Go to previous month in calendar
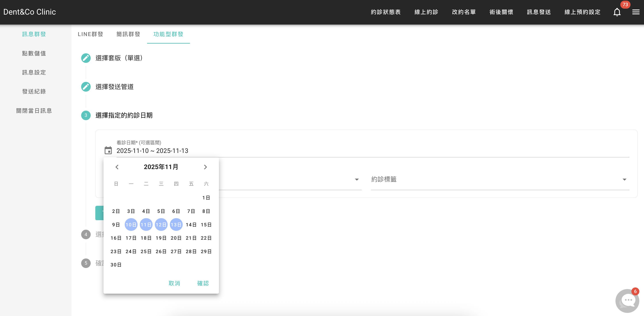644x316 pixels. [117, 167]
